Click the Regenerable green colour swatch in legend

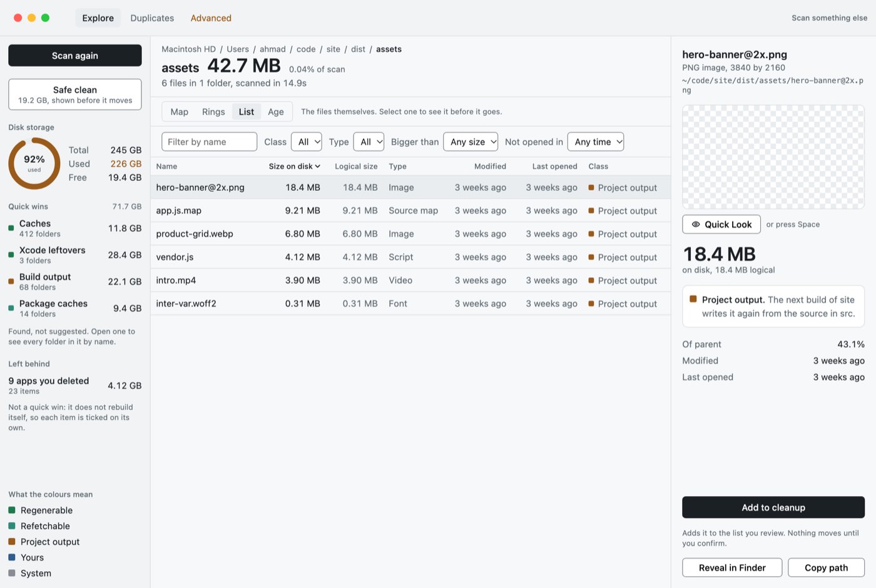pyautogui.click(x=12, y=510)
